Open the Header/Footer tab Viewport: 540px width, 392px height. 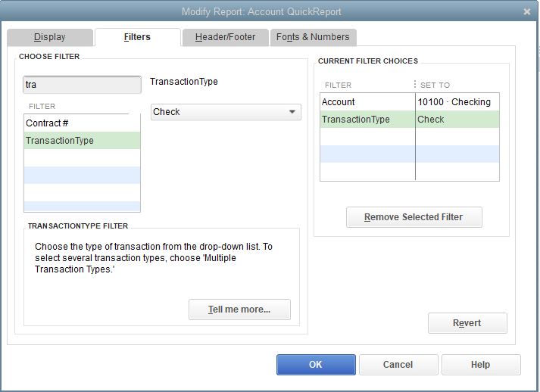coord(225,37)
